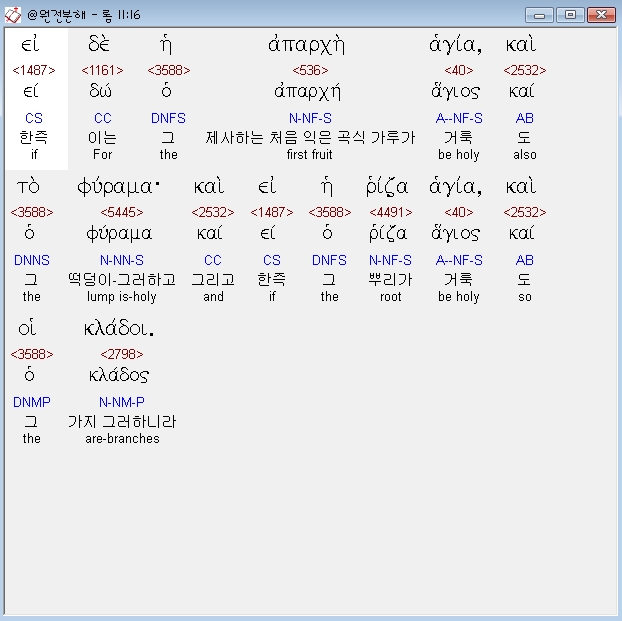
Task: Select the morphology code DNMP
Action: (x=32, y=402)
